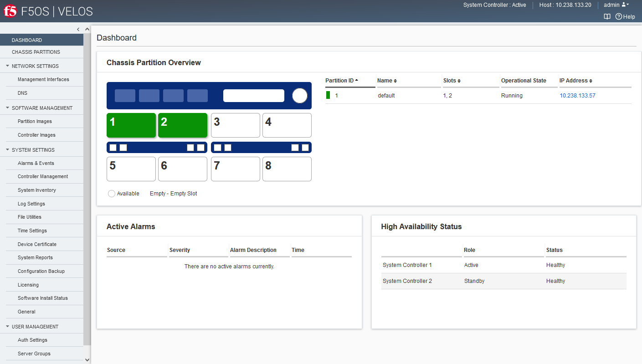Sort partitions by IP Address column
Image resolution: width=642 pixels, height=364 pixels.
[x=575, y=81]
